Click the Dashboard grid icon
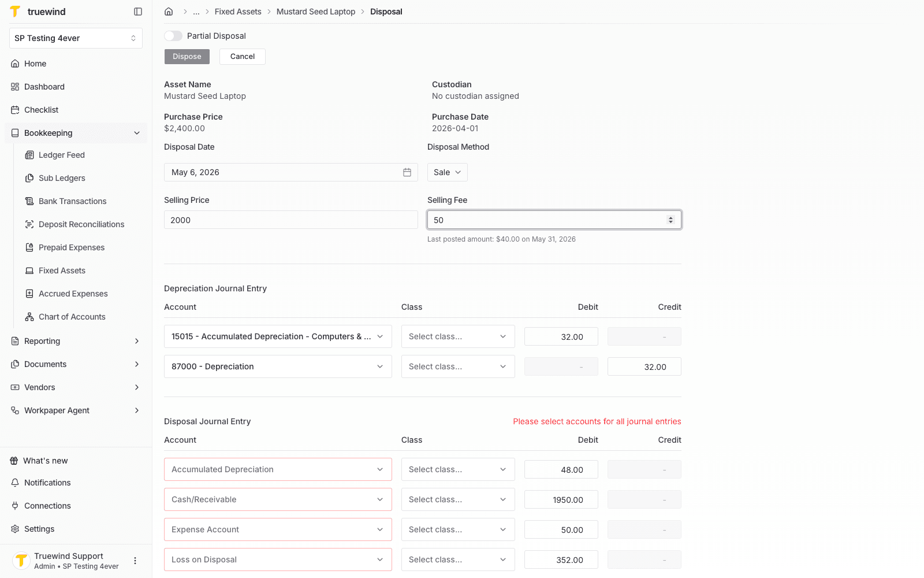 point(15,87)
